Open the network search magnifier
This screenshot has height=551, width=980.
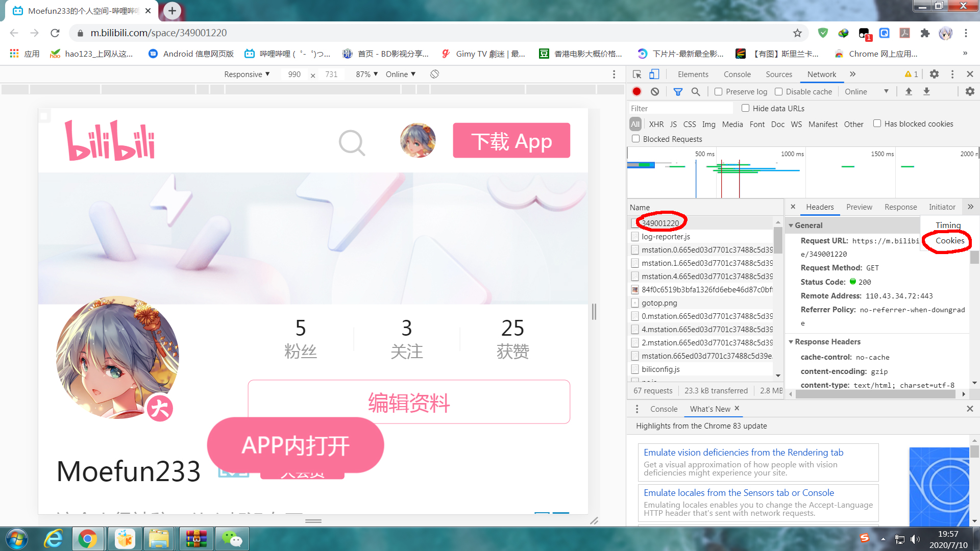696,92
